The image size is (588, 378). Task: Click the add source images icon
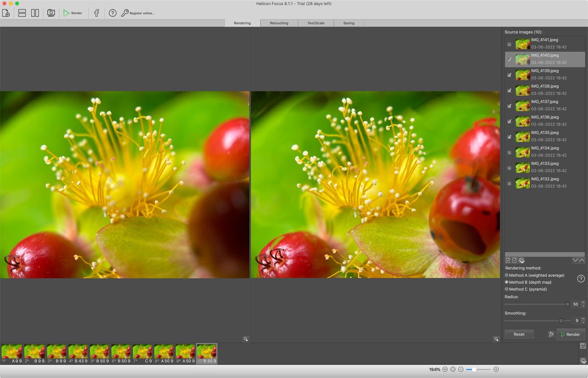click(x=508, y=260)
